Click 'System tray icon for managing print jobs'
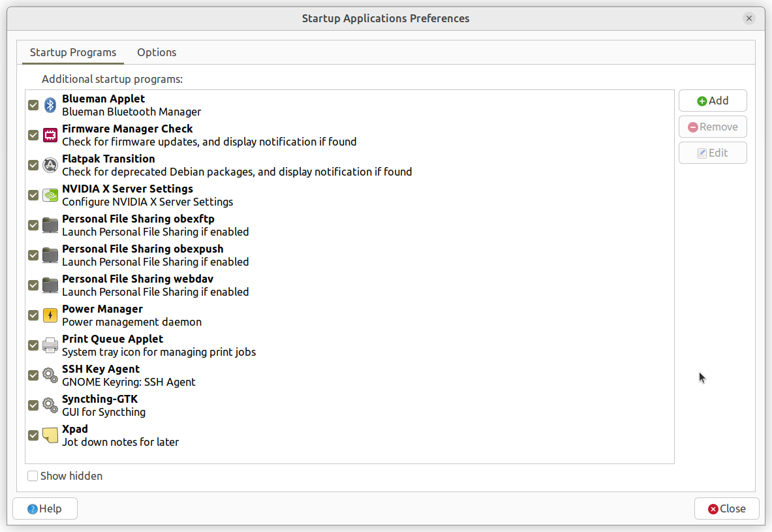 tap(159, 352)
